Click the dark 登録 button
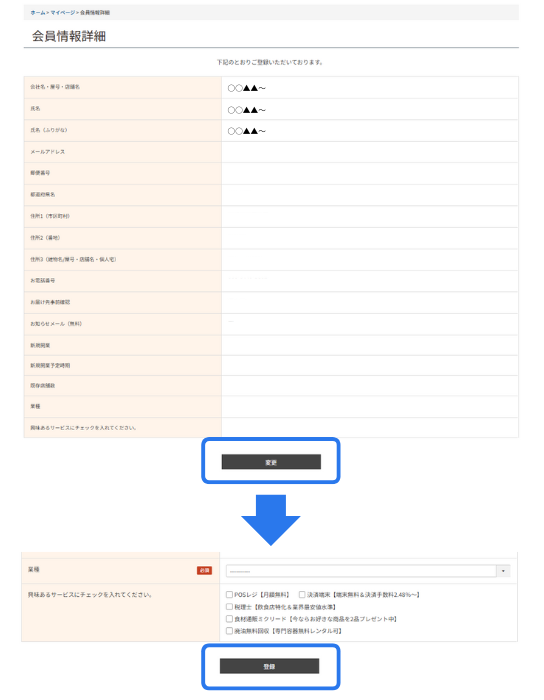 pos(269,666)
